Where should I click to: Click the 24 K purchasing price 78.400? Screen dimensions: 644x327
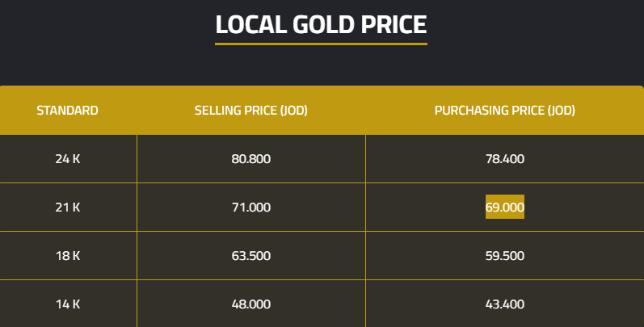click(x=504, y=159)
